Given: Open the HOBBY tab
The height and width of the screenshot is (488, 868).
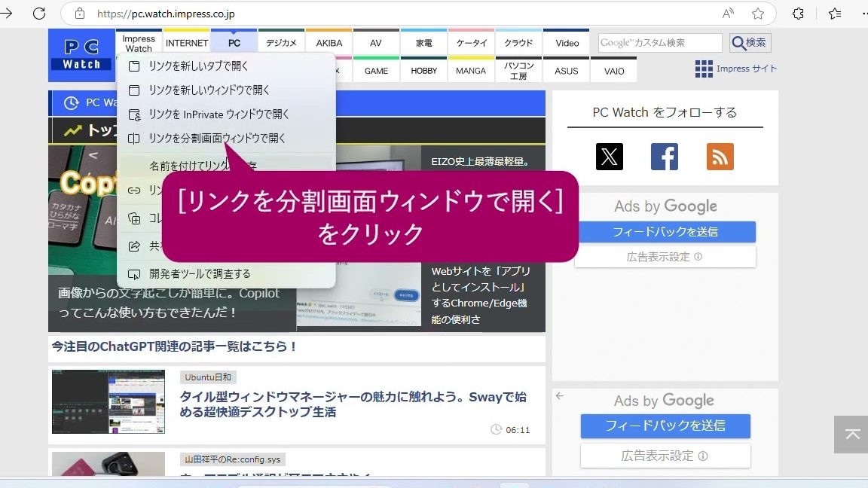Looking at the screenshot, I should tap(424, 70).
